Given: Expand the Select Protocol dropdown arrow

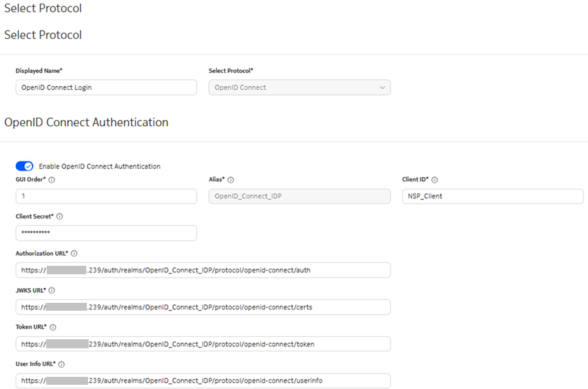Looking at the screenshot, I should click(382, 87).
